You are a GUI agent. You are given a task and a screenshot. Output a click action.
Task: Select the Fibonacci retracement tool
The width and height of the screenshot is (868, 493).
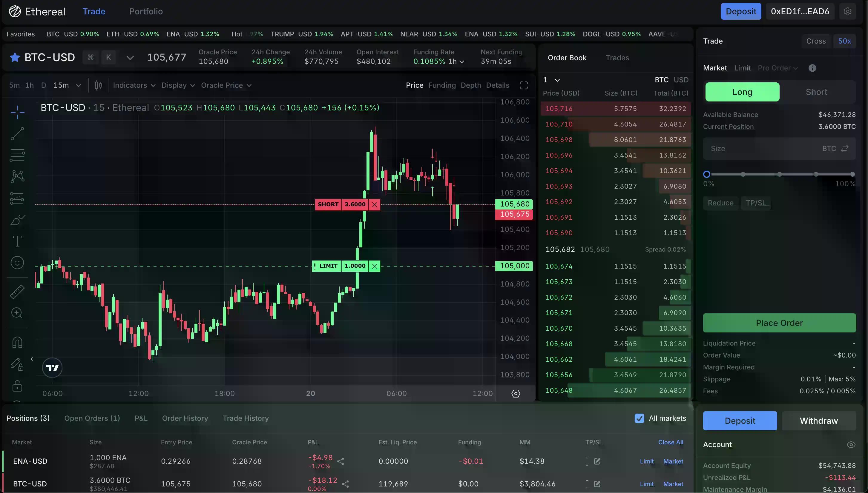tap(17, 155)
